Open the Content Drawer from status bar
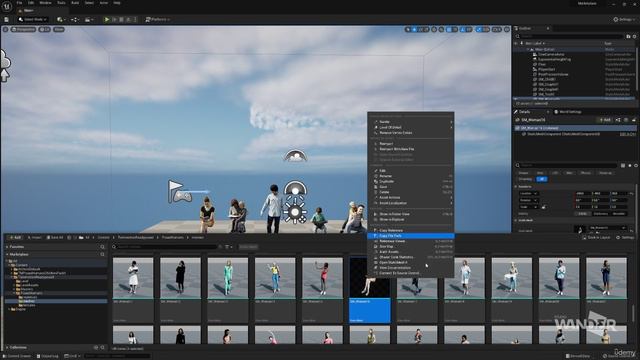640x360 pixels. pos(16,356)
